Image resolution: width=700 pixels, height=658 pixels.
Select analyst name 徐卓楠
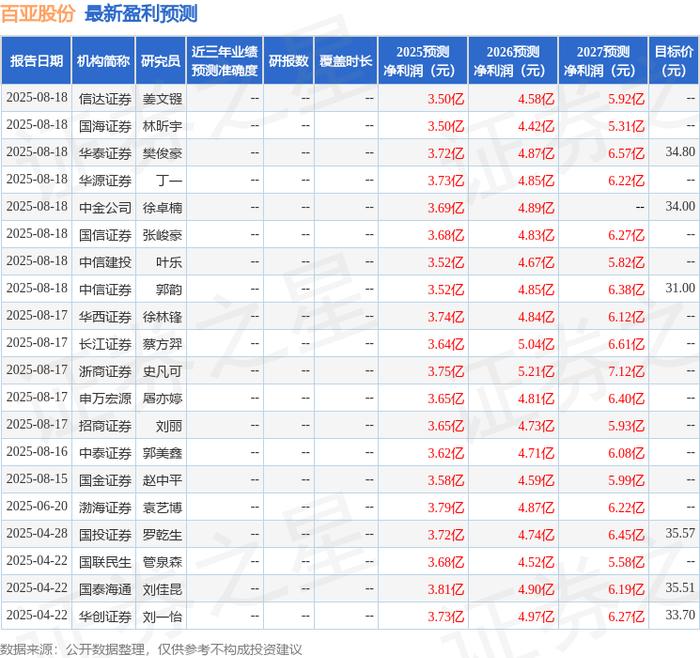point(162,208)
